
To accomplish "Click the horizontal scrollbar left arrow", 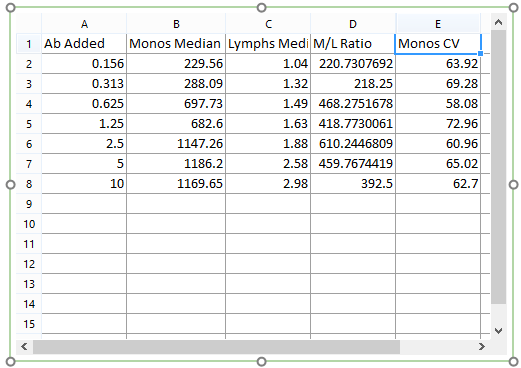I will click(x=24, y=347).
